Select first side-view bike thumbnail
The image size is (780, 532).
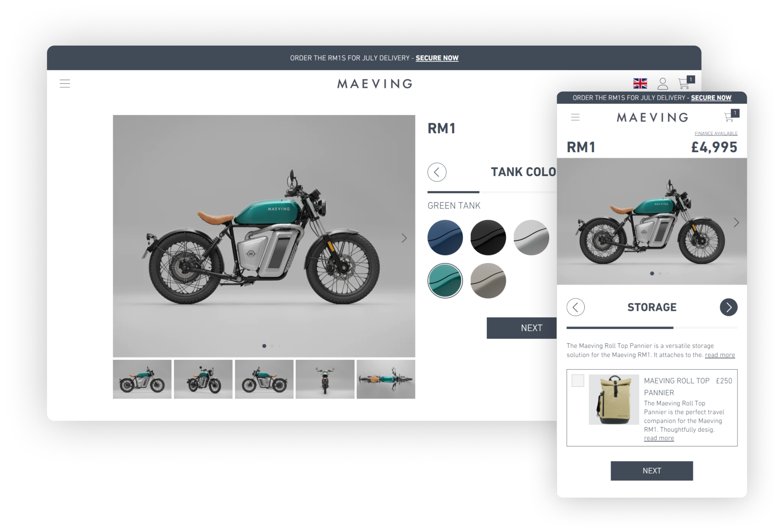[142, 379]
